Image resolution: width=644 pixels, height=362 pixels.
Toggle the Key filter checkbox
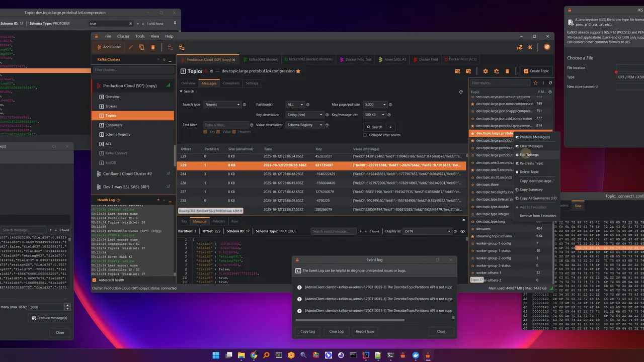pos(205,132)
